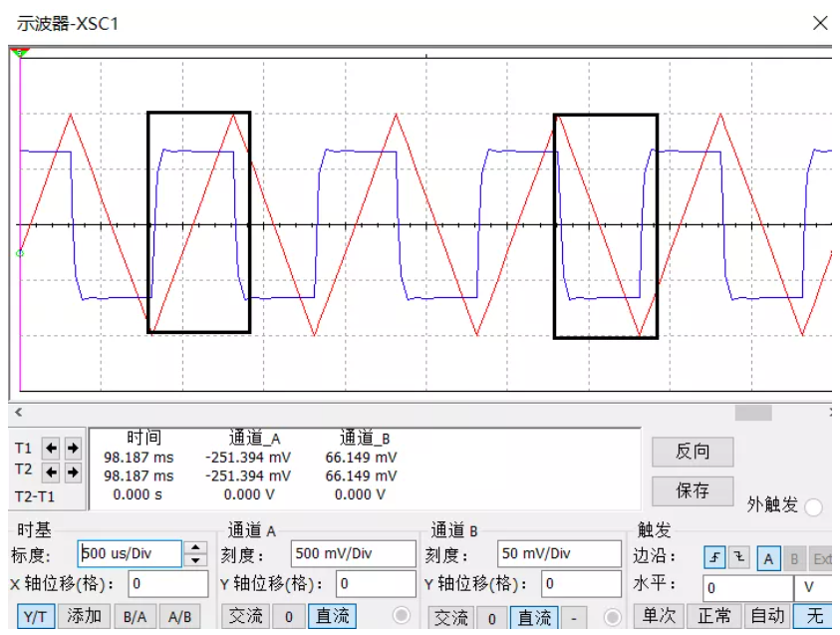This screenshot has height=635, width=840.
Task: Set trigger mode to 无 (None)
Action: coord(814,616)
